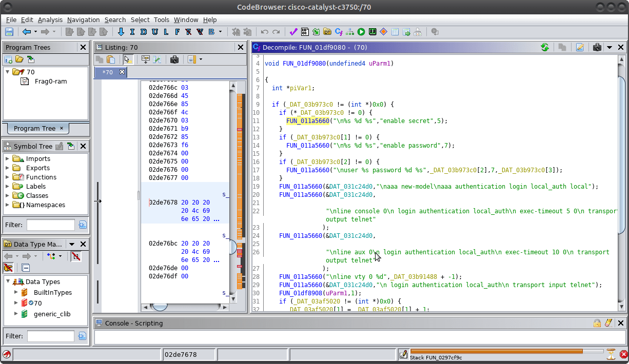Click the Symbol Tree filter text field
The width and height of the screenshot is (629, 364).
[51, 225]
